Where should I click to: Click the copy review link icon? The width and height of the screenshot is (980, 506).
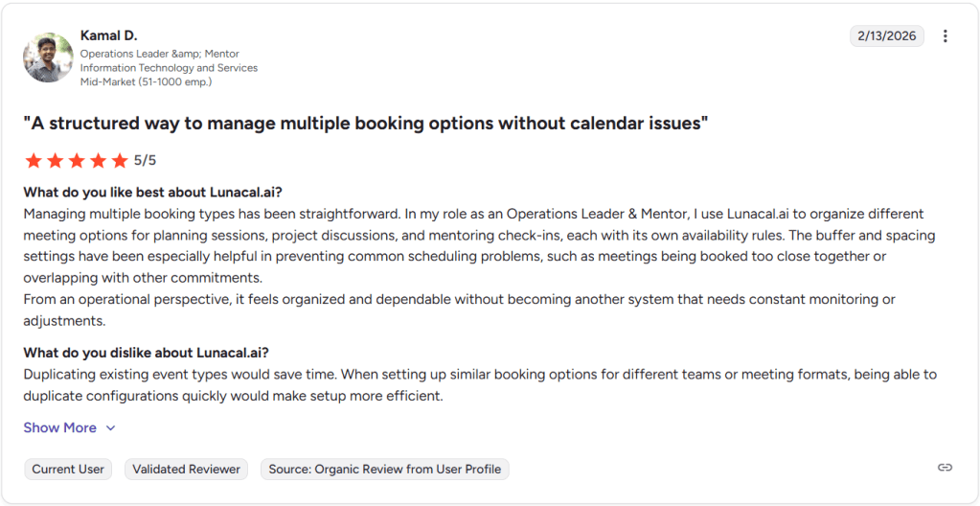[945, 468]
